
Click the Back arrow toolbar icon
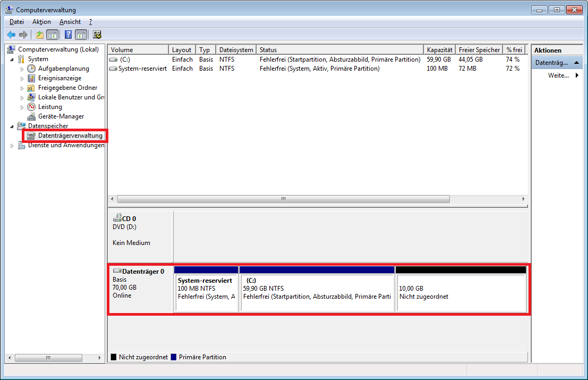click(11, 35)
